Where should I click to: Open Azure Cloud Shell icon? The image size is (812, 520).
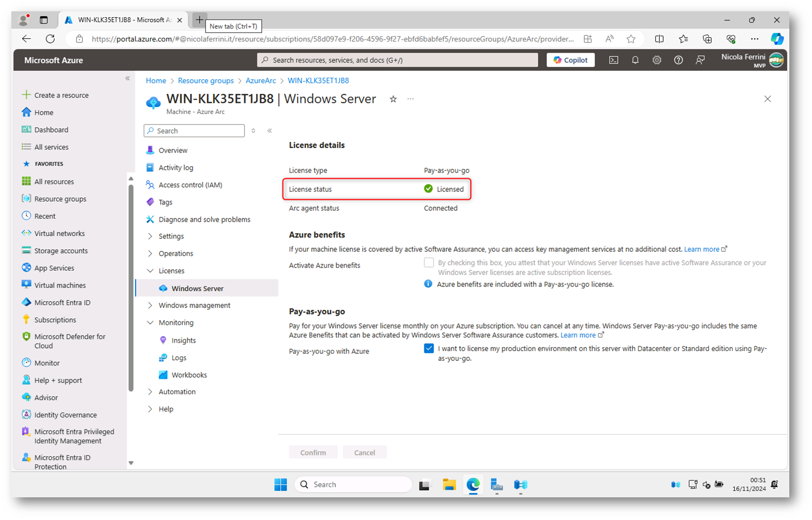click(613, 60)
